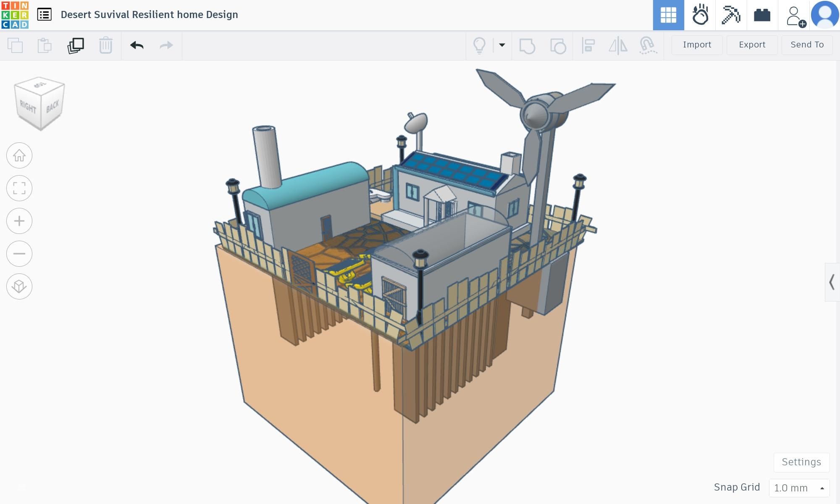The width and height of the screenshot is (840, 504).
Task: Invite people to design icon
Action: tap(795, 16)
